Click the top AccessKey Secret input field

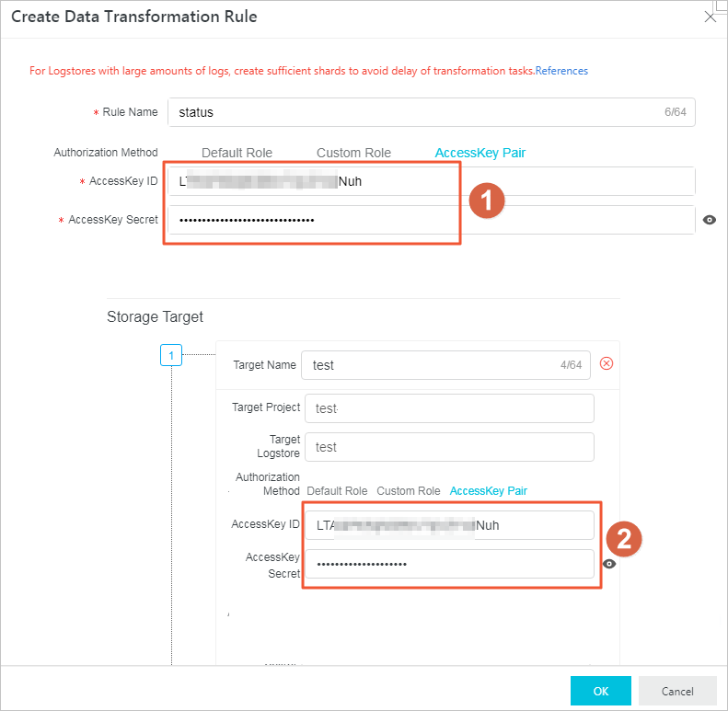(432, 220)
